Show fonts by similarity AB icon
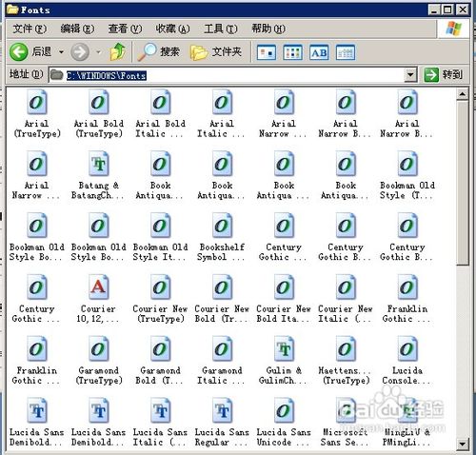 point(319,52)
